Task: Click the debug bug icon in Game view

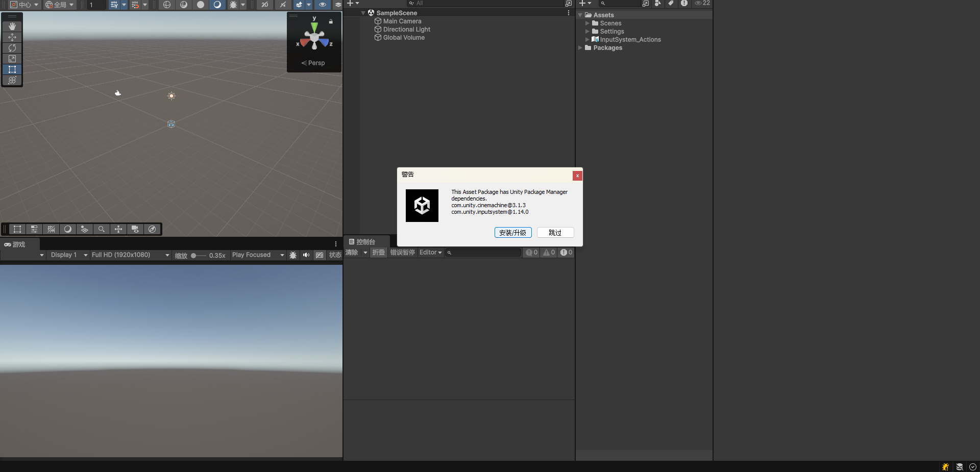Action: tap(293, 255)
